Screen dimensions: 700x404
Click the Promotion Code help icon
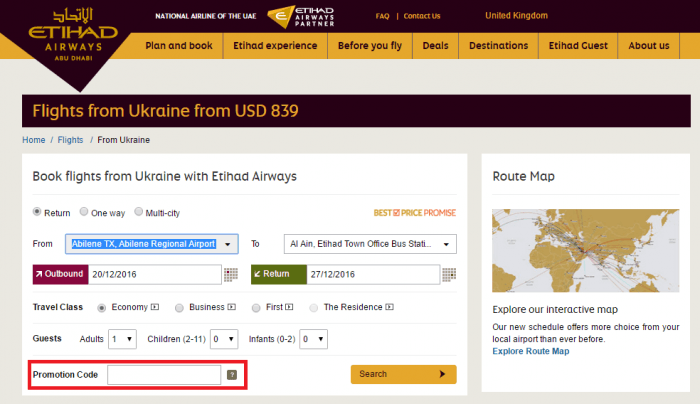point(232,375)
